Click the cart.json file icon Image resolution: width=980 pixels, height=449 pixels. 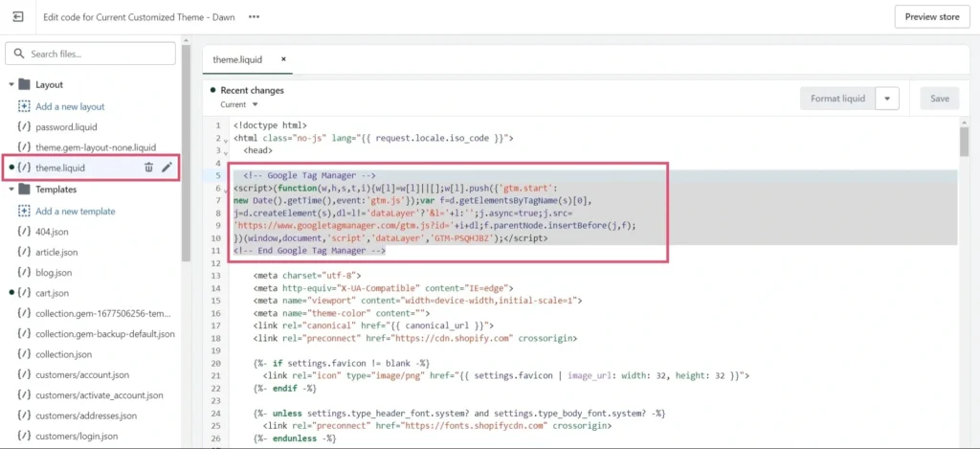click(x=24, y=293)
